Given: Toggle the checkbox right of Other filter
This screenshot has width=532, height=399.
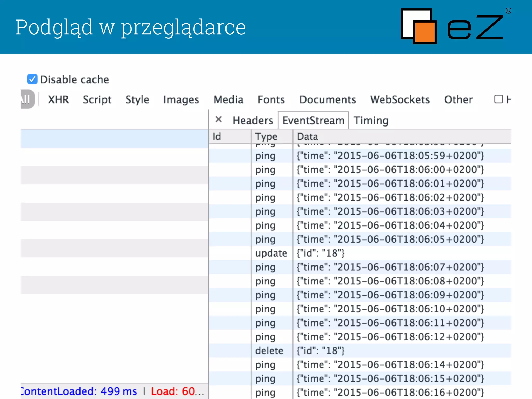Looking at the screenshot, I should coord(498,99).
